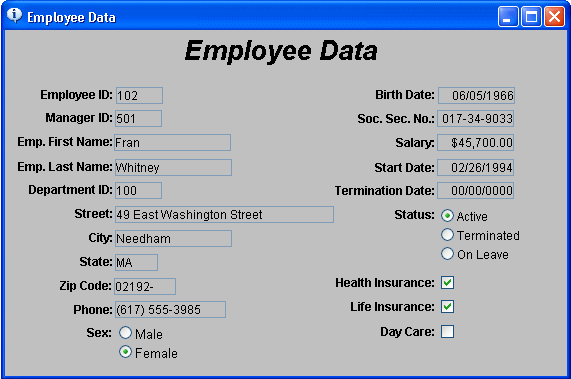Viewport: 571px width, 379px height.
Task: Click the Status label text
Action: pos(414,215)
